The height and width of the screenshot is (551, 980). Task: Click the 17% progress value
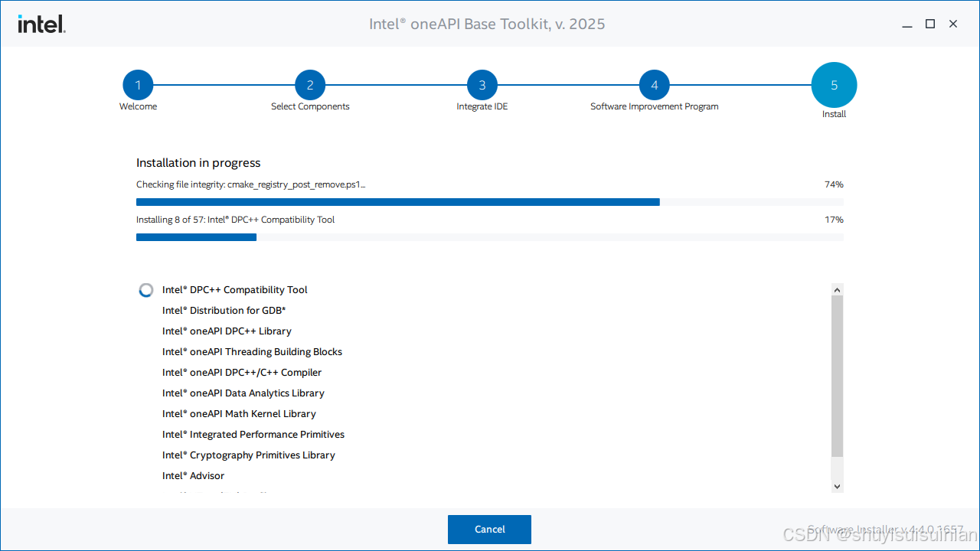pos(834,220)
